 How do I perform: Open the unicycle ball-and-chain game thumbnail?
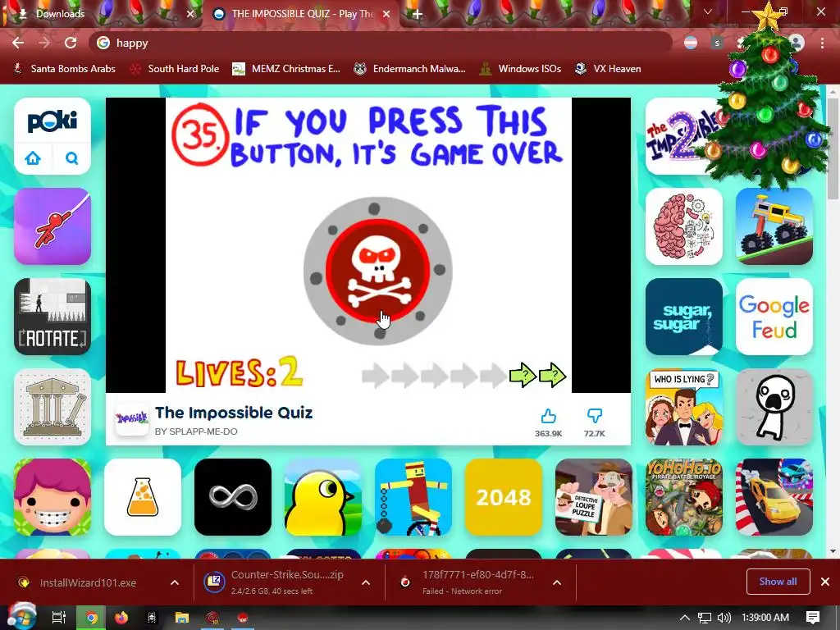coord(413,497)
